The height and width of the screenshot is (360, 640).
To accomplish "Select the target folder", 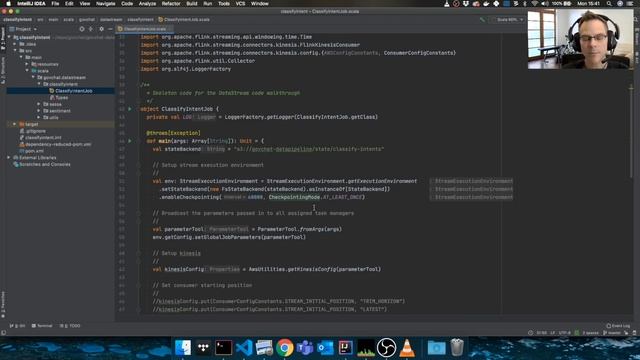I will coord(29,124).
